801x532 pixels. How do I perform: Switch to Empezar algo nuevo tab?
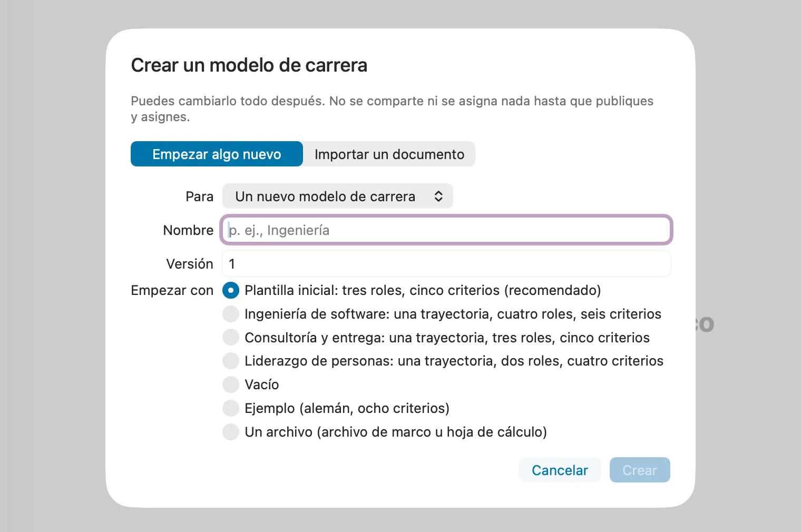217,154
